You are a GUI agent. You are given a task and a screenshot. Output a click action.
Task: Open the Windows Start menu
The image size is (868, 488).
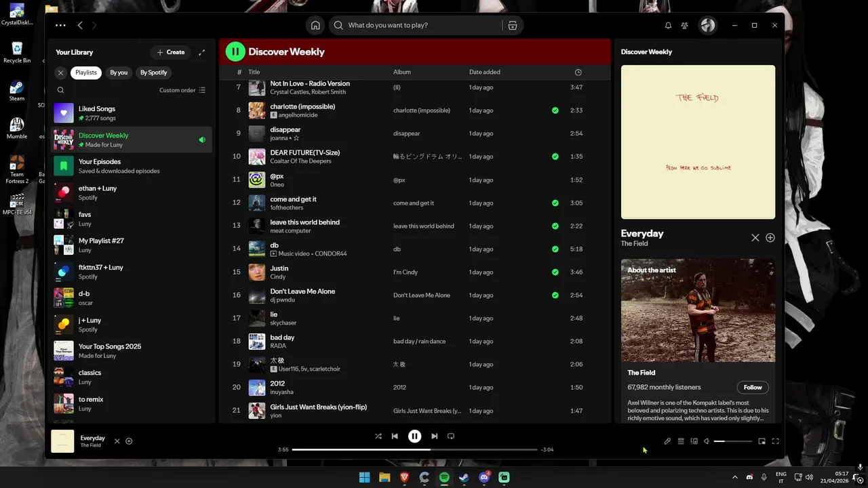tap(364, 477)
